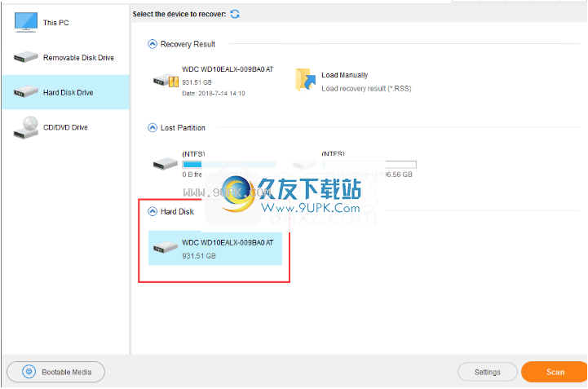Select Load Manually recovery result option

(353, 82)
